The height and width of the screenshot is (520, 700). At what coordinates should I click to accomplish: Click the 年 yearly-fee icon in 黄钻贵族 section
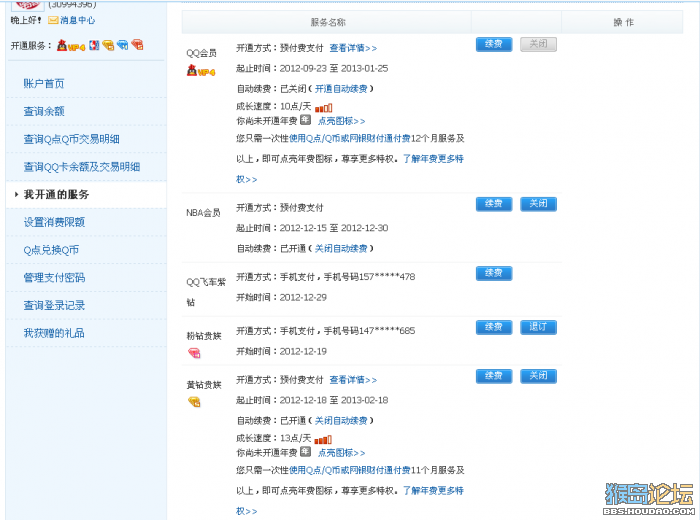(x=305, y=451)
